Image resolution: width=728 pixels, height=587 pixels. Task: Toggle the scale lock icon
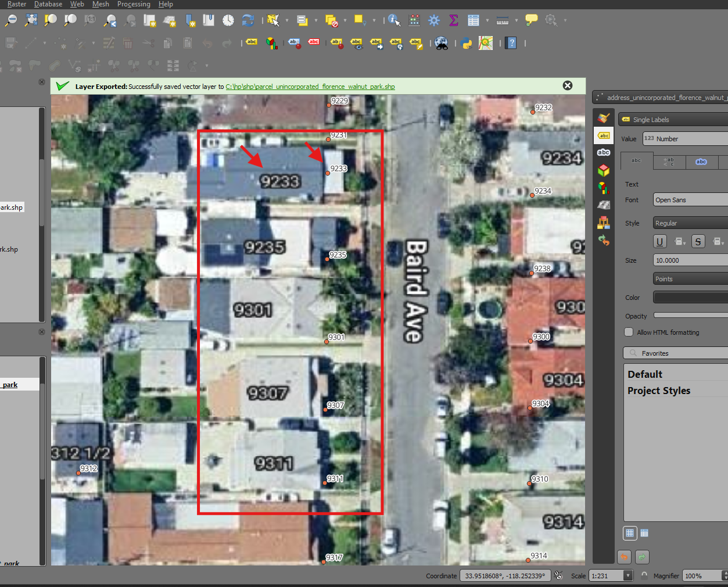point(644,575)
